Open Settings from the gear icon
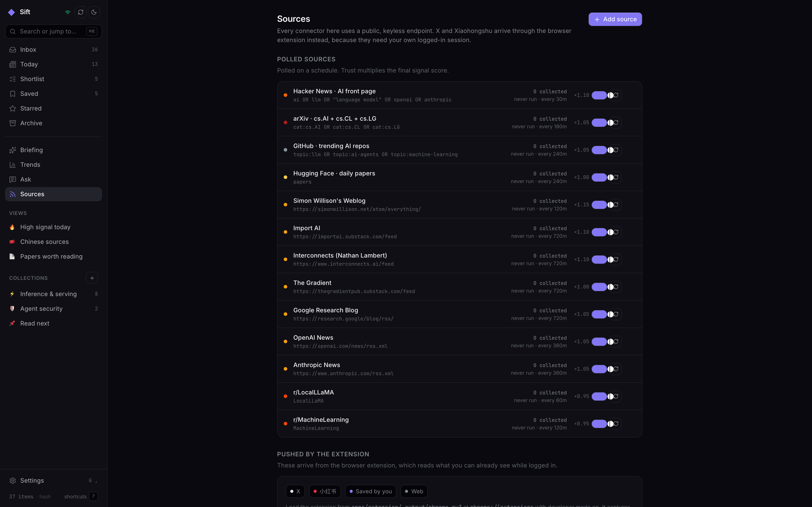The width and height of the screenshot is (812, 507). click(13, 481)
